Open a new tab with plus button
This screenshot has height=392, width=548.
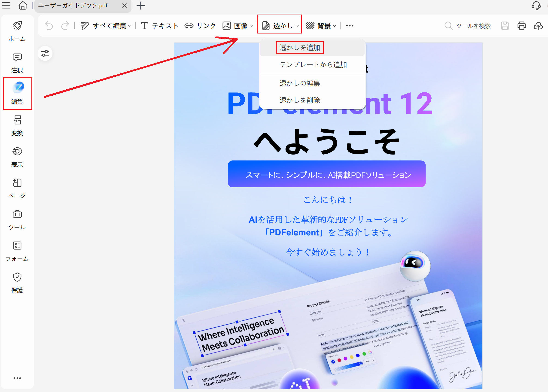click(x=140, y=6)
